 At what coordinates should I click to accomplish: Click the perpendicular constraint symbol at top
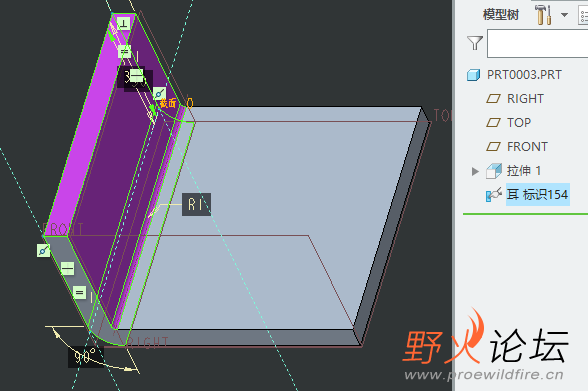123,24
